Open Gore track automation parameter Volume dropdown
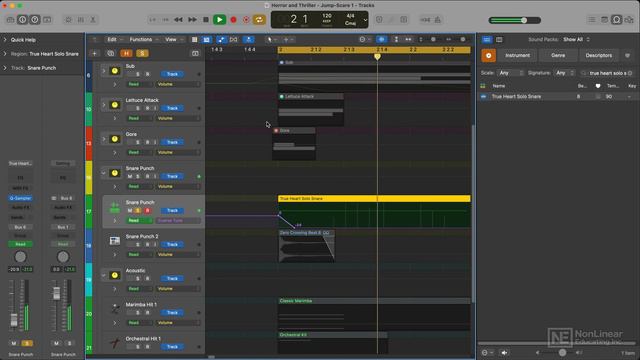This screenshot has width=640, height=360. pyautogui.click(x=178, y=152)
